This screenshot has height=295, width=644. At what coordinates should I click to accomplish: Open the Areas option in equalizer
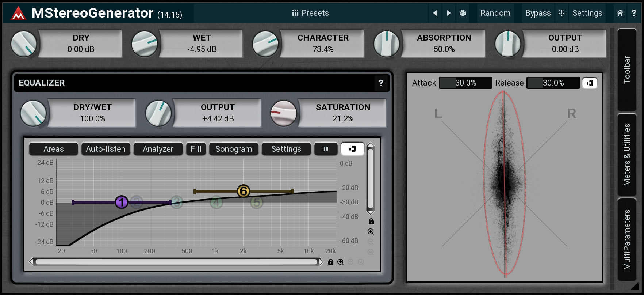pos(53,149)
